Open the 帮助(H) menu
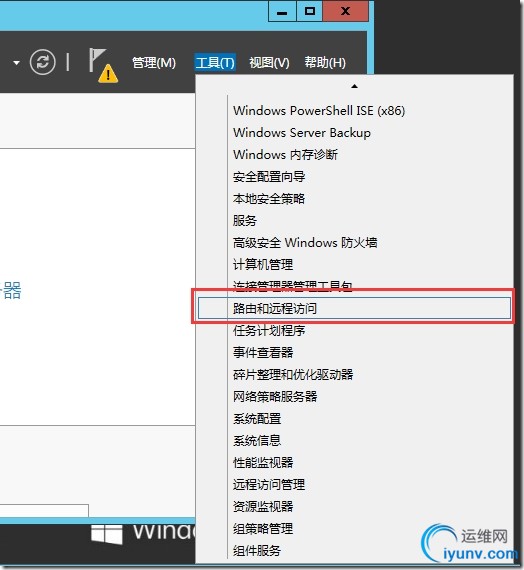The height and width of the screenshot is (570, 524). (x=325, y=63)
